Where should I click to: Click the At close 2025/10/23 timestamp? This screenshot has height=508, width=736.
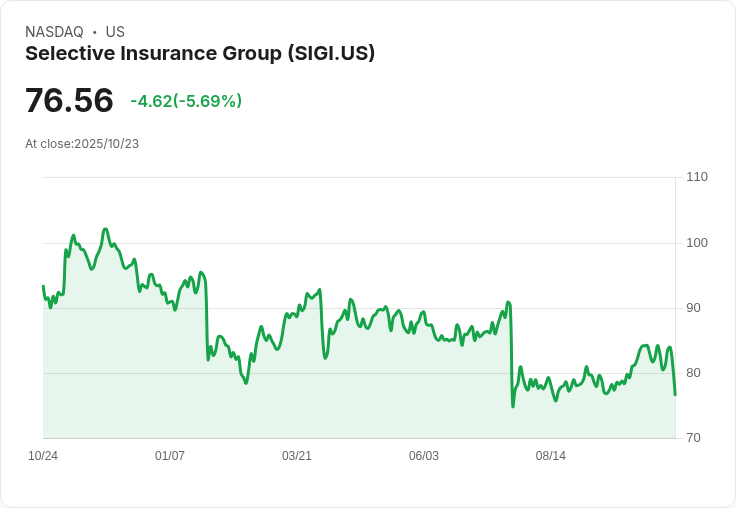(82, 144)
